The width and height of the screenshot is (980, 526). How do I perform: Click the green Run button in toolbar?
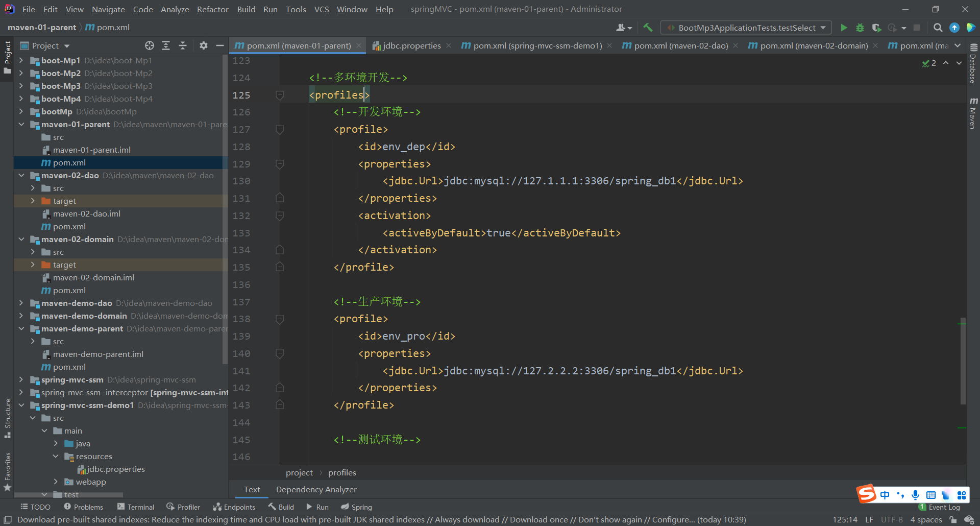pyautogui.click(x=844, y=28)
